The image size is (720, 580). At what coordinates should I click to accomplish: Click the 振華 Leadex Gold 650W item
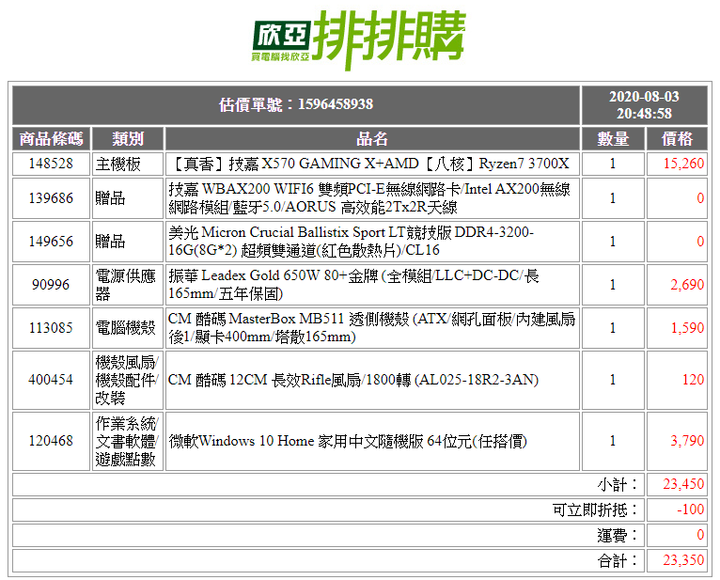pyautogui.click(x=372, y=285)
